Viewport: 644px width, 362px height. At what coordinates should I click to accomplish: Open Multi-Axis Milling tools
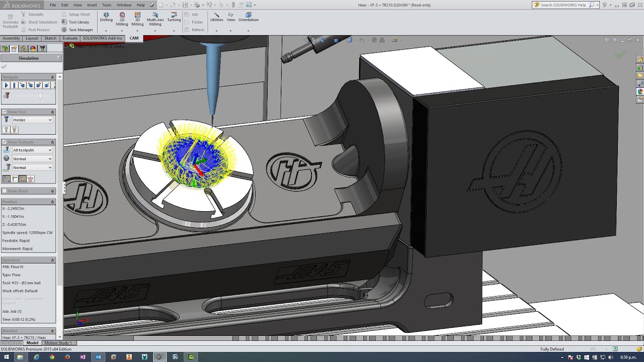tap(155, 18)
